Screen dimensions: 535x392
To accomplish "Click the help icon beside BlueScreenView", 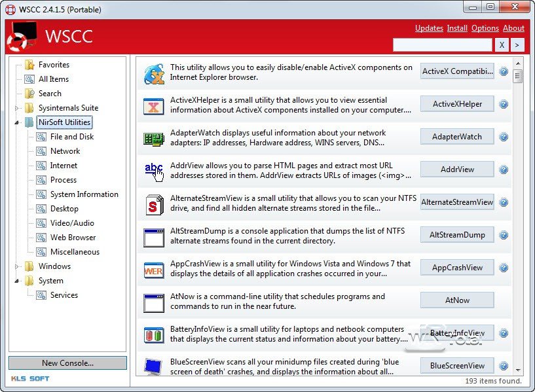I will tap(504, 366).
